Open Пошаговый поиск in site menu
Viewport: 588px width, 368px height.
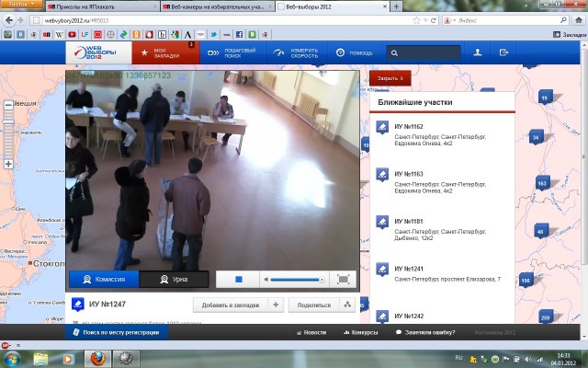(x=232, y=52)
